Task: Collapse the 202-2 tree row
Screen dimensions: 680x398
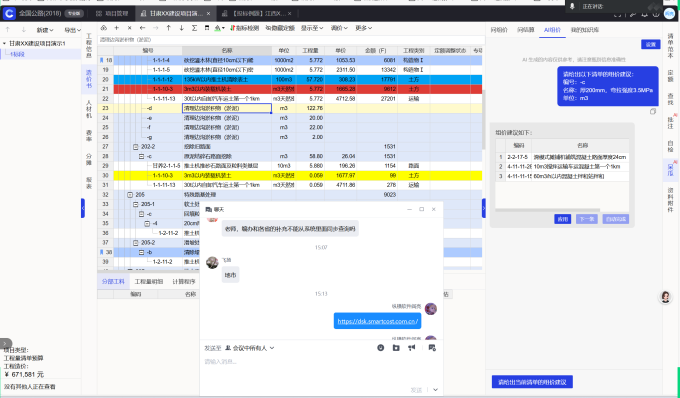Action: coord(136,147)
